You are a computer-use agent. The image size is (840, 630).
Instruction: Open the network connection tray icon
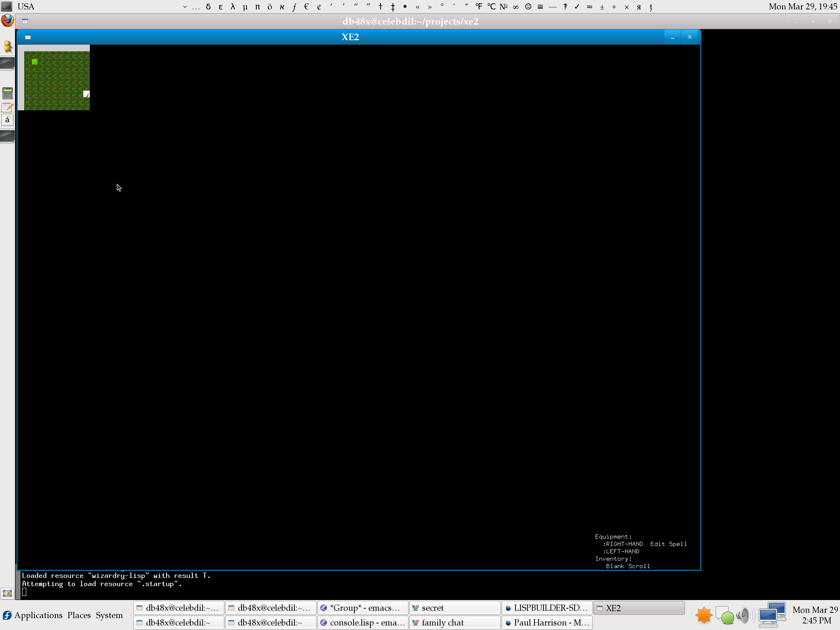[x=772, y=614]
